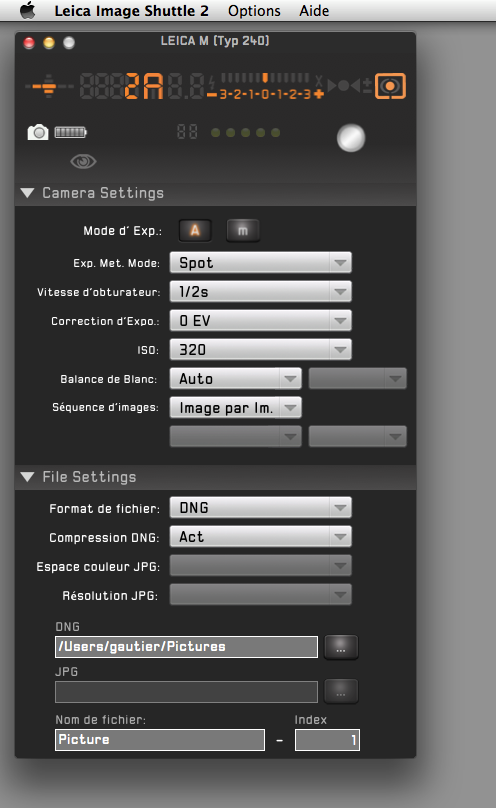Collapse the Camera Settings section
496x808 pixels.
click(27, 193)
